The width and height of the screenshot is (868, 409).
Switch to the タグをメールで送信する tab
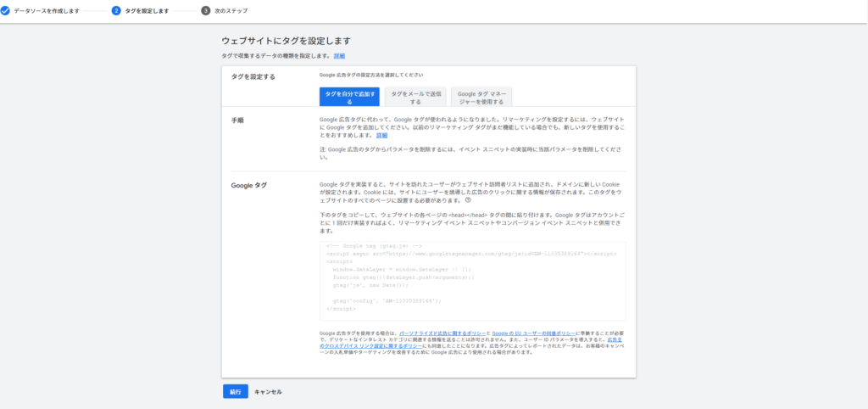tap(415, 98)
